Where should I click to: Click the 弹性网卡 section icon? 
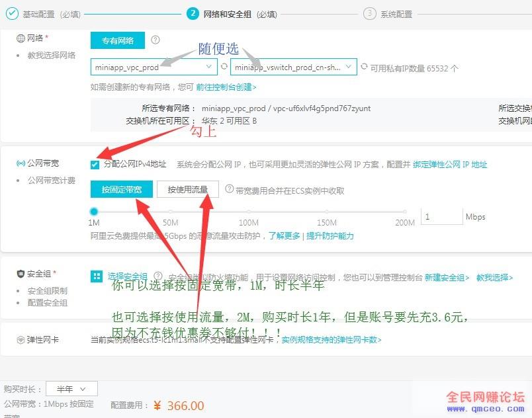(x=21, y=340)
